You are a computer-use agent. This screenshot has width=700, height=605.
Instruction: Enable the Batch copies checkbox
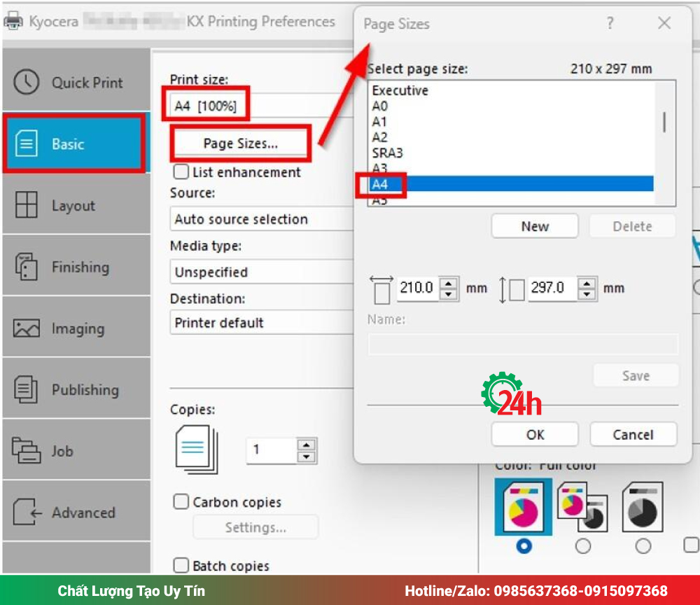click(181, 565)
